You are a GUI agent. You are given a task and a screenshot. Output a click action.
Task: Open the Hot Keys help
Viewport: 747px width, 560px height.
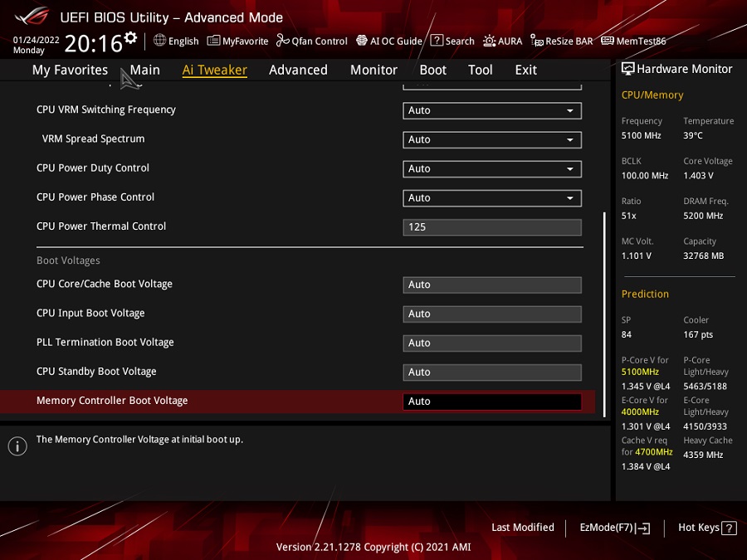coord(707,528)
